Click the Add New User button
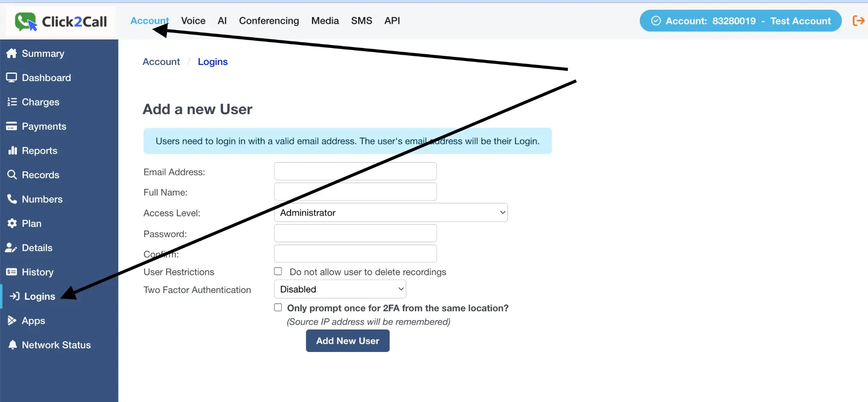 click(347, 341)
